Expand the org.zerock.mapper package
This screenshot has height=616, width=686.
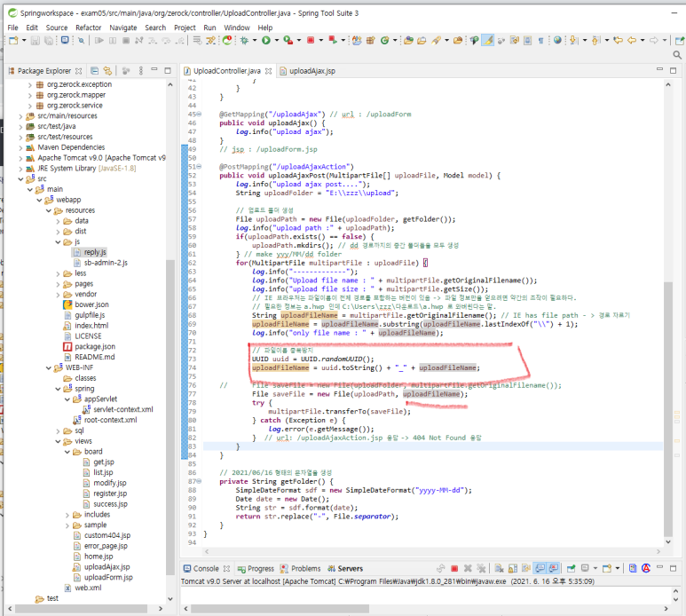30,95
